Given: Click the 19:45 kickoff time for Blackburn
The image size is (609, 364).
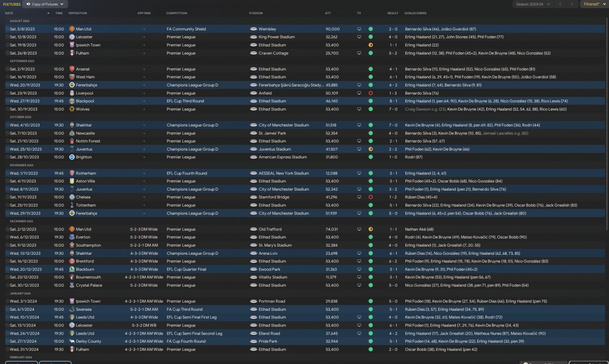Looking at the screenshot, I should coord(59,269).
